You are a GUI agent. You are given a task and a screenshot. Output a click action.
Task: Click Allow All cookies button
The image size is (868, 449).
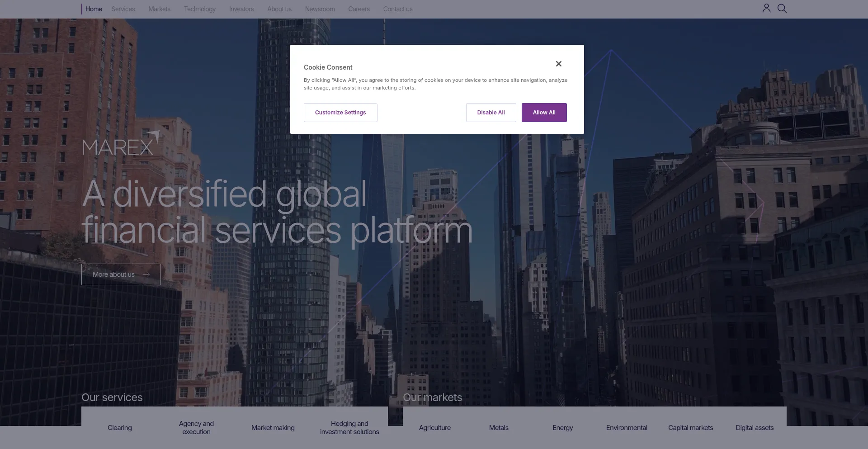[x=544, y=113]
